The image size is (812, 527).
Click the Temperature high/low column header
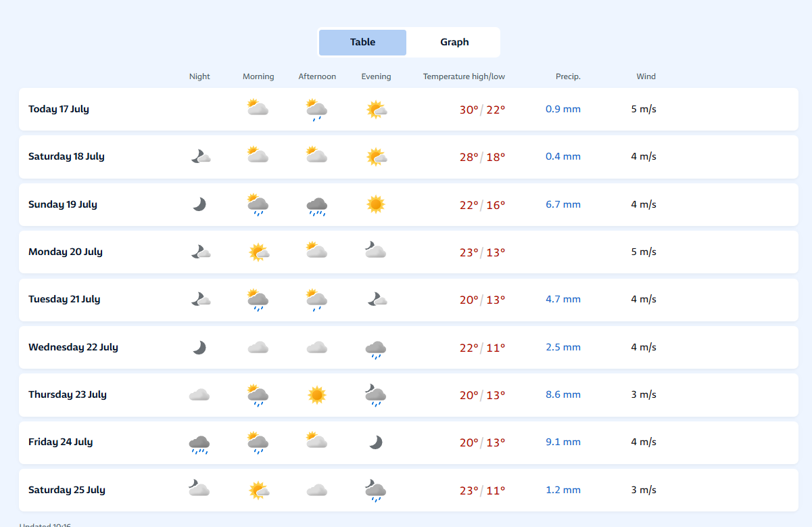click(464, 76)
